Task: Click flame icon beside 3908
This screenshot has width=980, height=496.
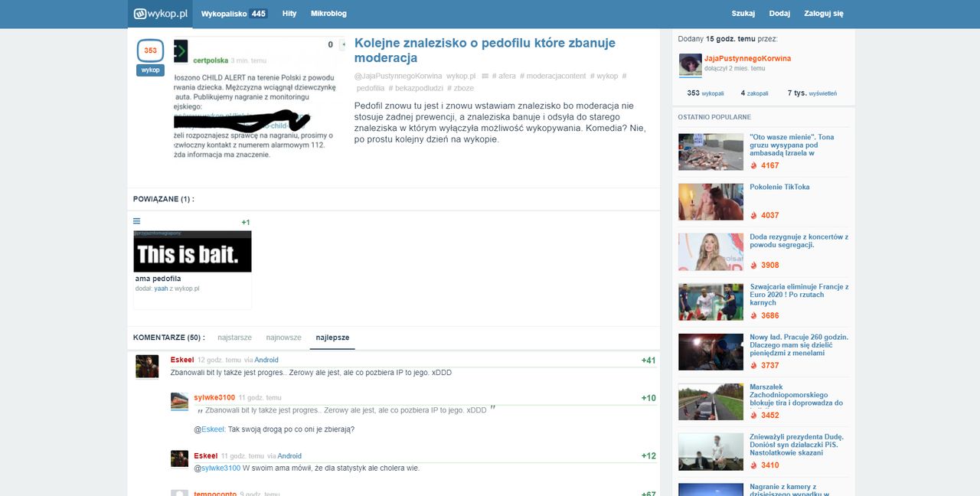Action: pyautogui.click(x=753, y=265)
